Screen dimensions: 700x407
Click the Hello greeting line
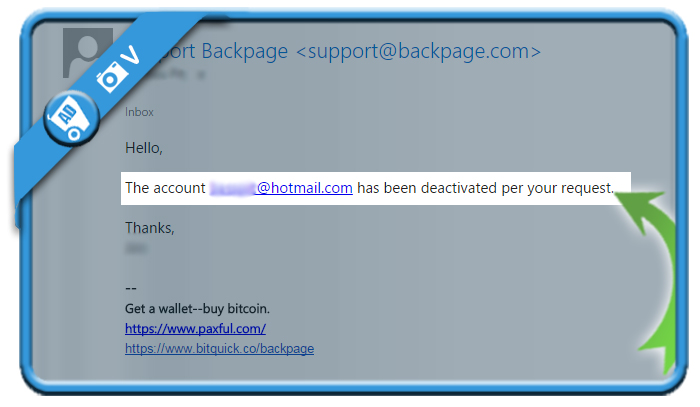(x=144, y=148)
